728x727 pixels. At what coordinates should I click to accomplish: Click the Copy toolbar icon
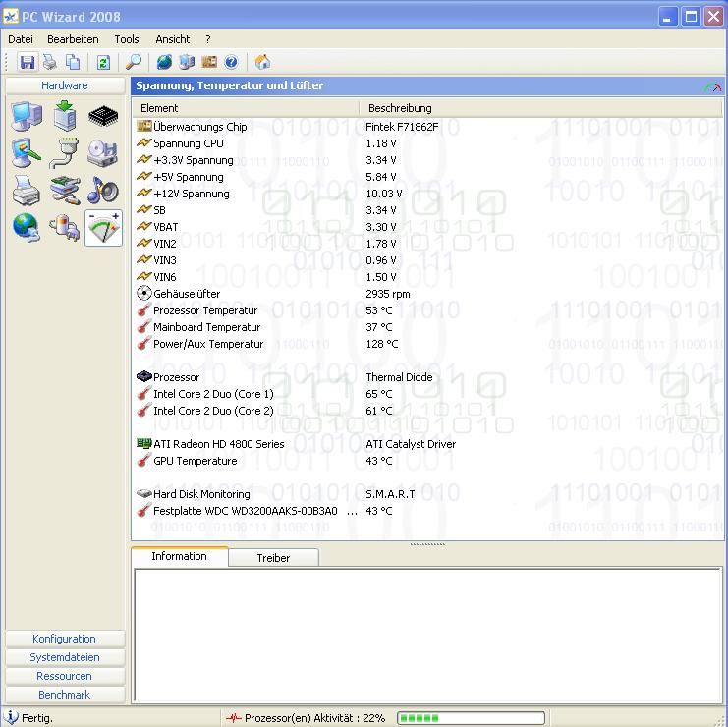(73, 62)
